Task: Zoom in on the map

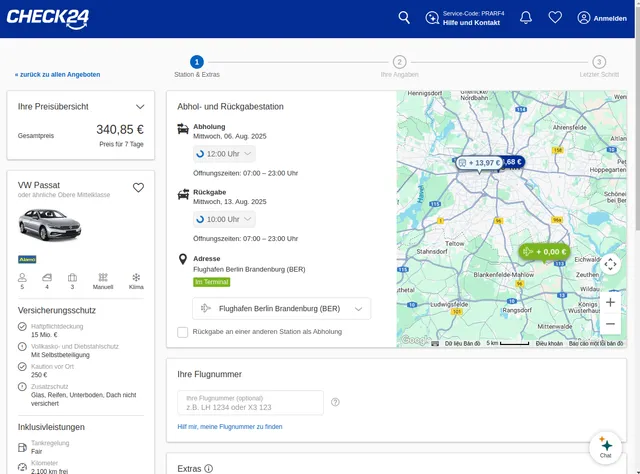Action: tap(610, 303)
